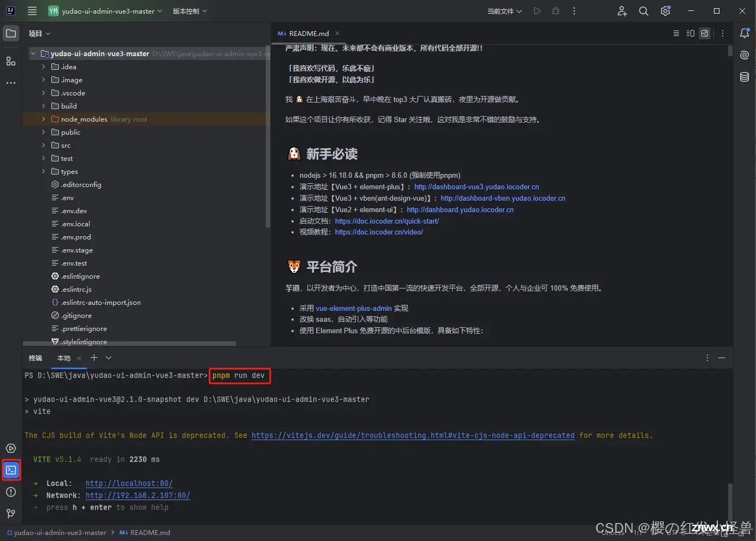Expand the node_modules folder
756x541 pixels.
(44, 119)
